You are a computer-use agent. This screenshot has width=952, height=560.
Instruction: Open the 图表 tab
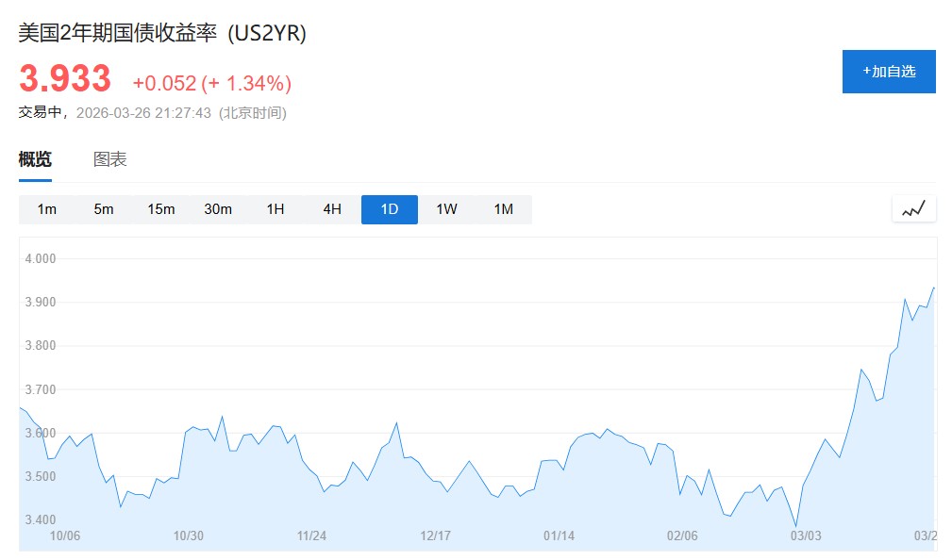[x=110, y=159]
